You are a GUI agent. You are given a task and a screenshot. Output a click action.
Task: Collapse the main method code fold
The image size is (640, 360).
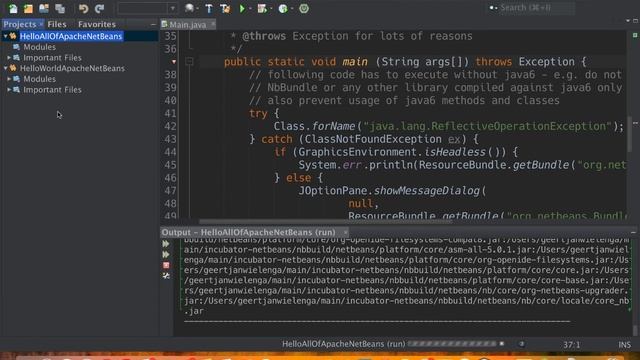(x=189, y=62)
